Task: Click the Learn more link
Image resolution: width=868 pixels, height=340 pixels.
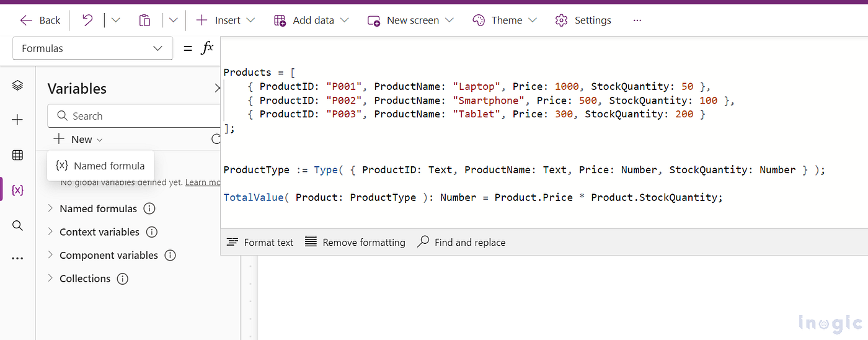Action: coord(203,182)
